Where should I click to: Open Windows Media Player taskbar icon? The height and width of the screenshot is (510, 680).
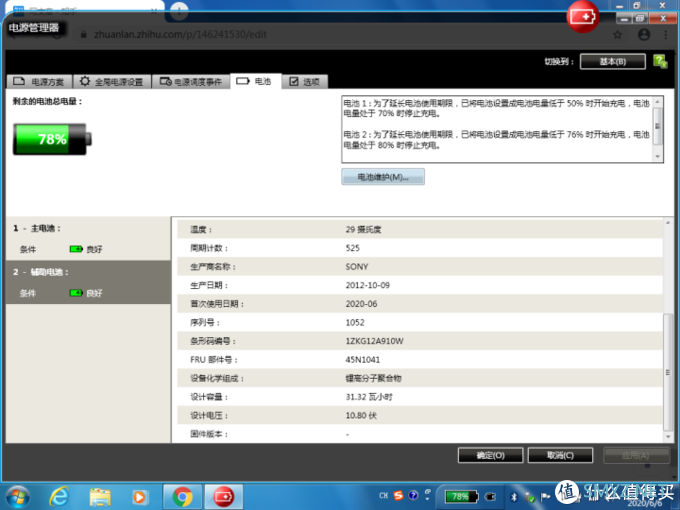(139, 497)
